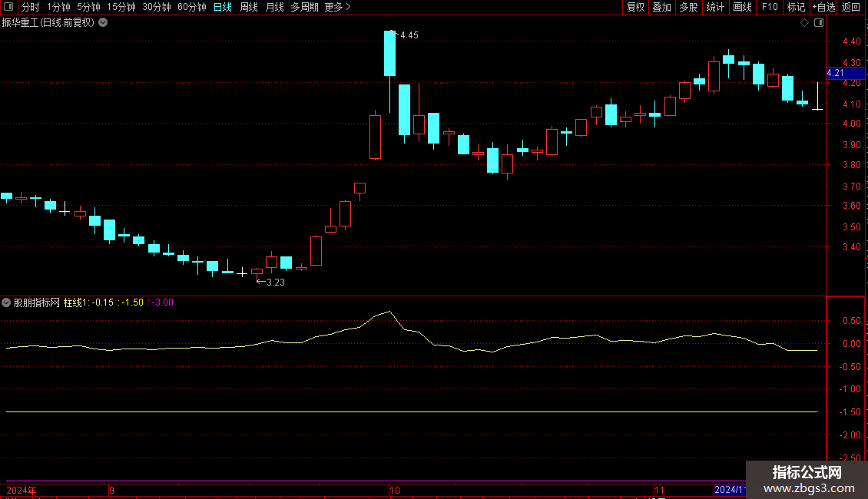Image resolution: width=868 pixels, height=499 pixels.
Task: Click the -1.00 indicator axis label
Action: click(x=850, y=389)
